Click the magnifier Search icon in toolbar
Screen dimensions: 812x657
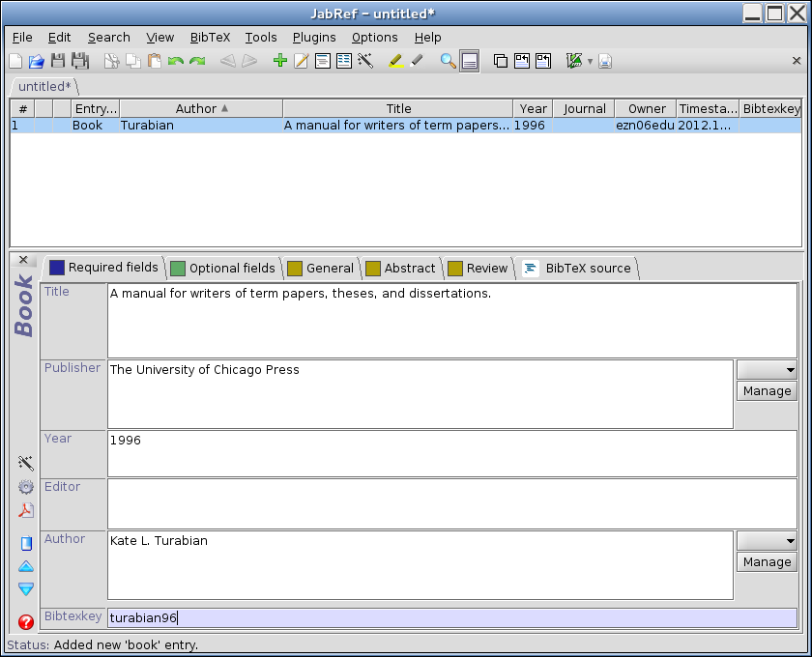click(448, 61)
